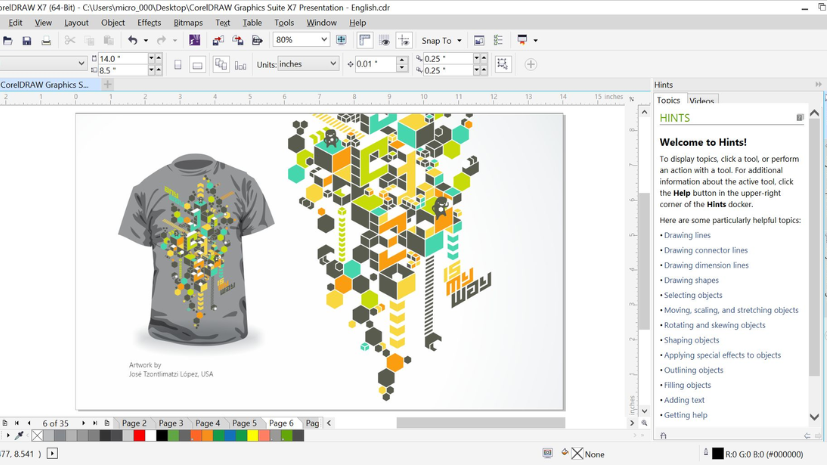Click the Undo arrow icon
The image size is (827, 465).
point(132,41)
